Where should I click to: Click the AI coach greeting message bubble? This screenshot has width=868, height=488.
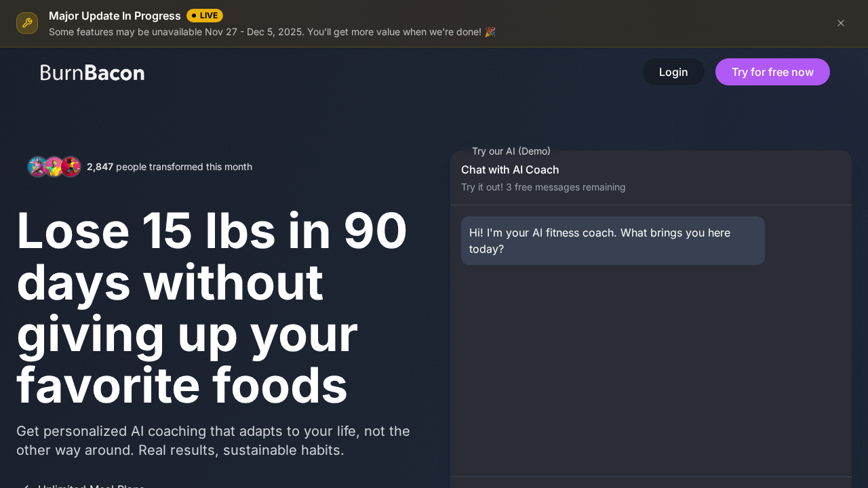[x=612, y=241]
